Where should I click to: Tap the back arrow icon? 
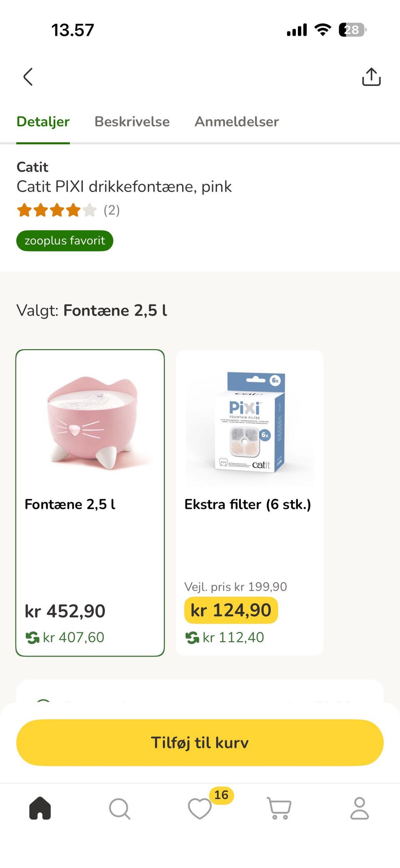pos(28,77)
